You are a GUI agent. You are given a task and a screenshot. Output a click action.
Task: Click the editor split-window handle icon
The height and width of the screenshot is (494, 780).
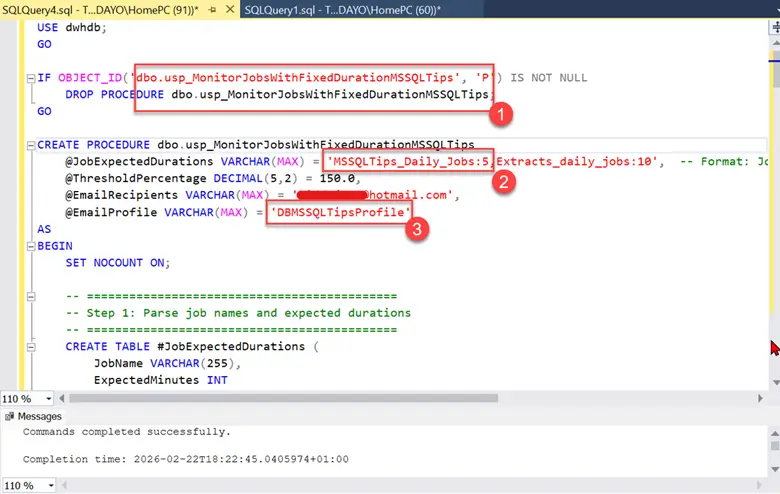775,27
